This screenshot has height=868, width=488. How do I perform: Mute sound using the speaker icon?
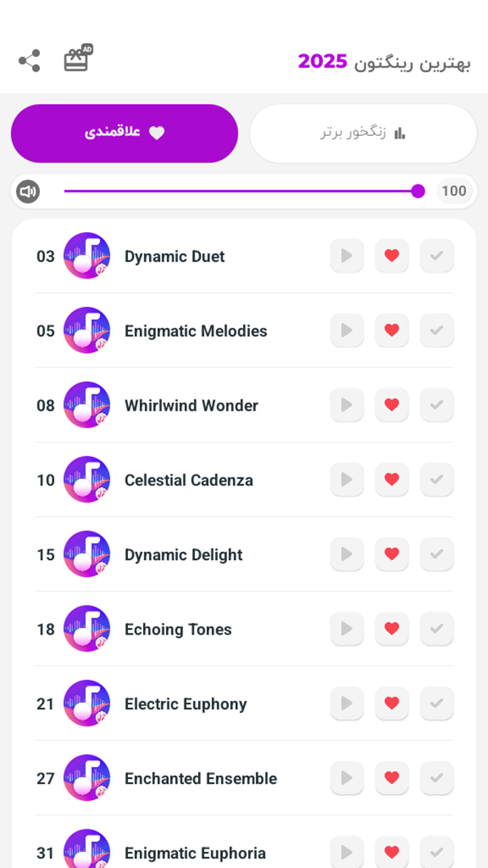pos(28,191)
